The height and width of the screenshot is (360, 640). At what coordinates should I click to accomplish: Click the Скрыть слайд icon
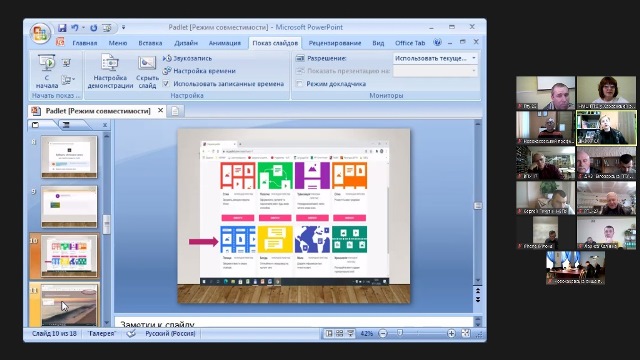coord(147,71)
